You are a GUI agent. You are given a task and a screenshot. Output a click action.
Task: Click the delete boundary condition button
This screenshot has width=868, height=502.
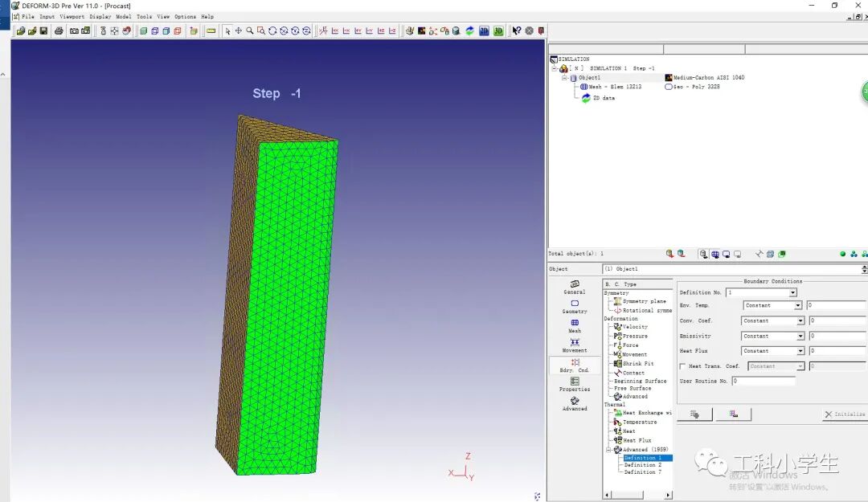coord(734,414)
